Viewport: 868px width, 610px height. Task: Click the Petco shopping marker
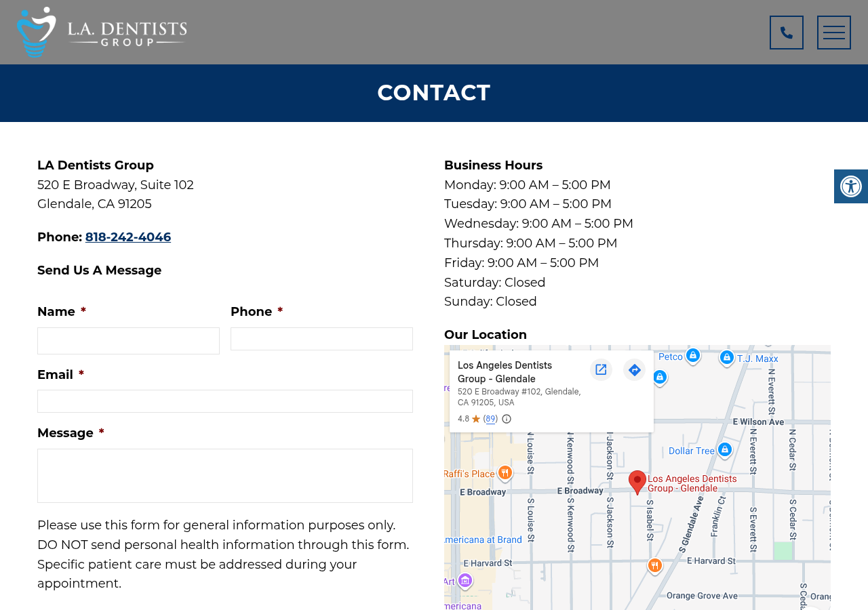coord(692,355)
